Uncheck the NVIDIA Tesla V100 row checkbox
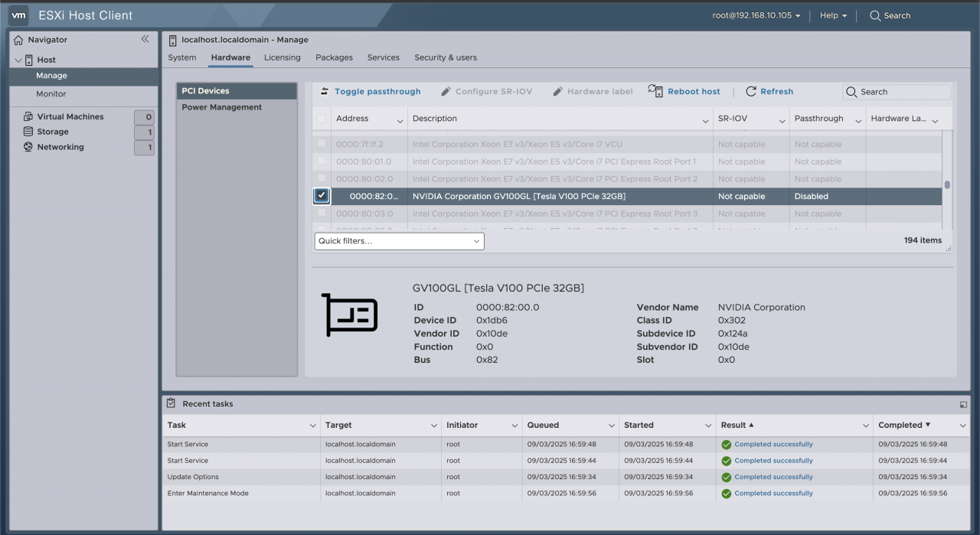This screenshot has width=980, height=535. pyautogui.click(x=322, y=196)
